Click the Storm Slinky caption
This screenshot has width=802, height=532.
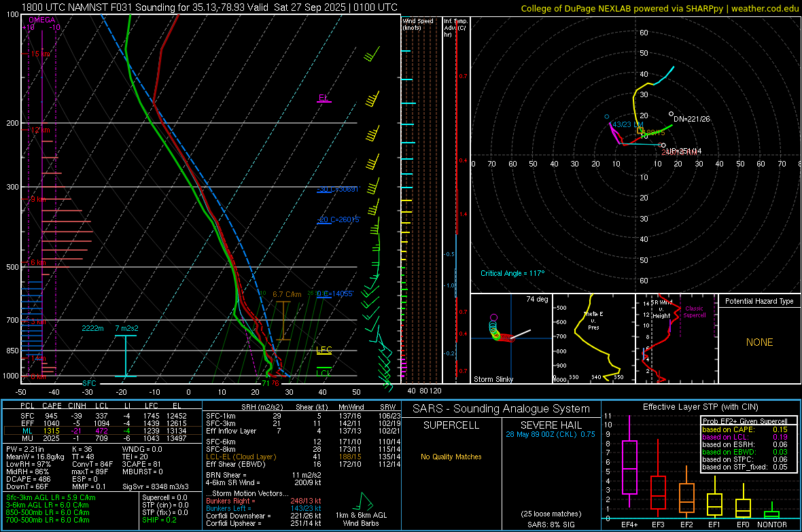click(493, 379)
